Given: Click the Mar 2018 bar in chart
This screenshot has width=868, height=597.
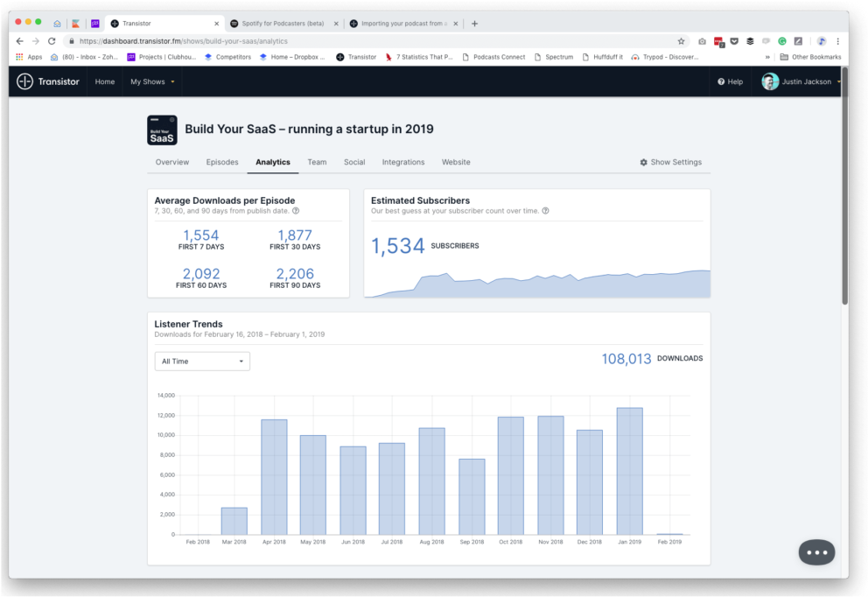Looking at the screenshot, I should pos(234,521).
